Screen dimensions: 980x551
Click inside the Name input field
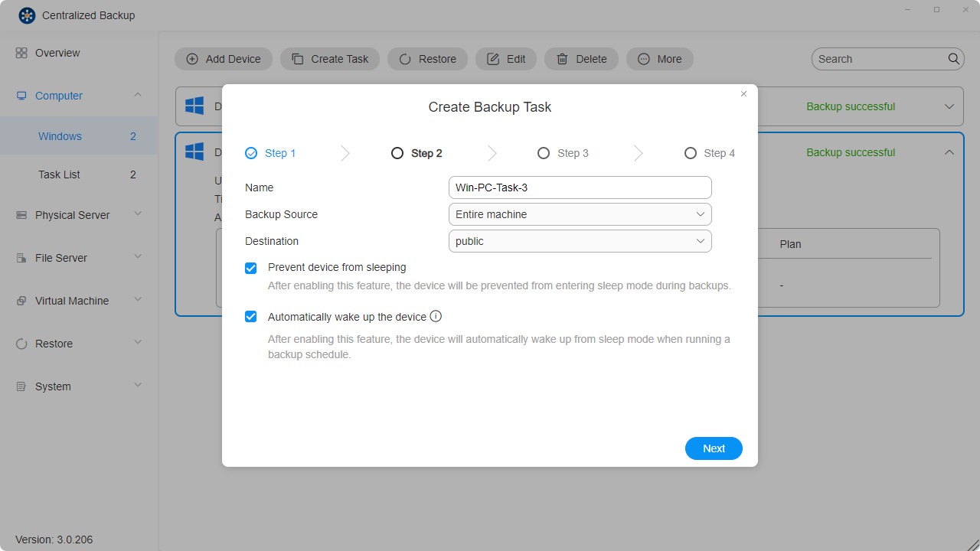point(580,187)
